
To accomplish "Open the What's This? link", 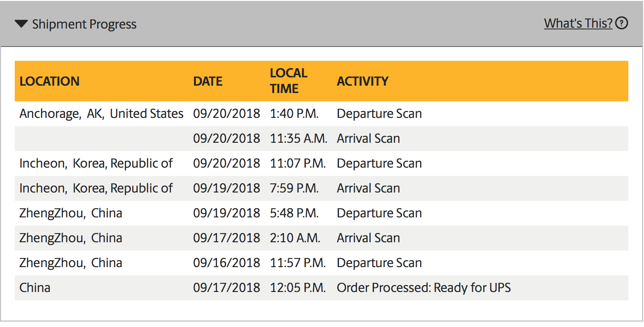I will click(578, 23).
